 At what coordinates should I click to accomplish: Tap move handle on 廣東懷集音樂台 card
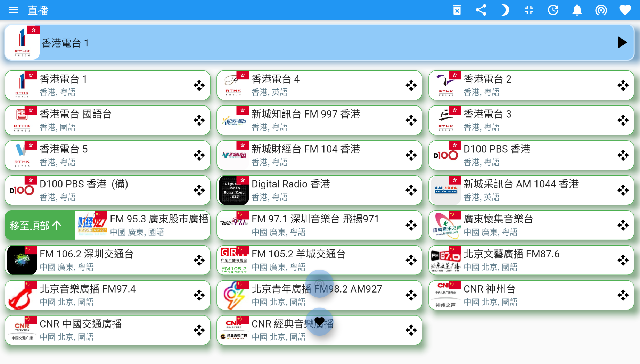pyautogui.click(x=623, y=225)
